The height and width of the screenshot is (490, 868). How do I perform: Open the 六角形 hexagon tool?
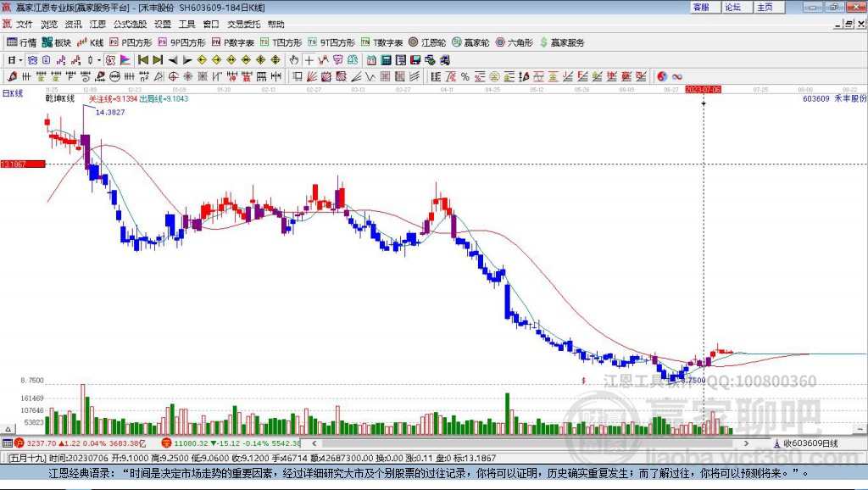point(515,42)
